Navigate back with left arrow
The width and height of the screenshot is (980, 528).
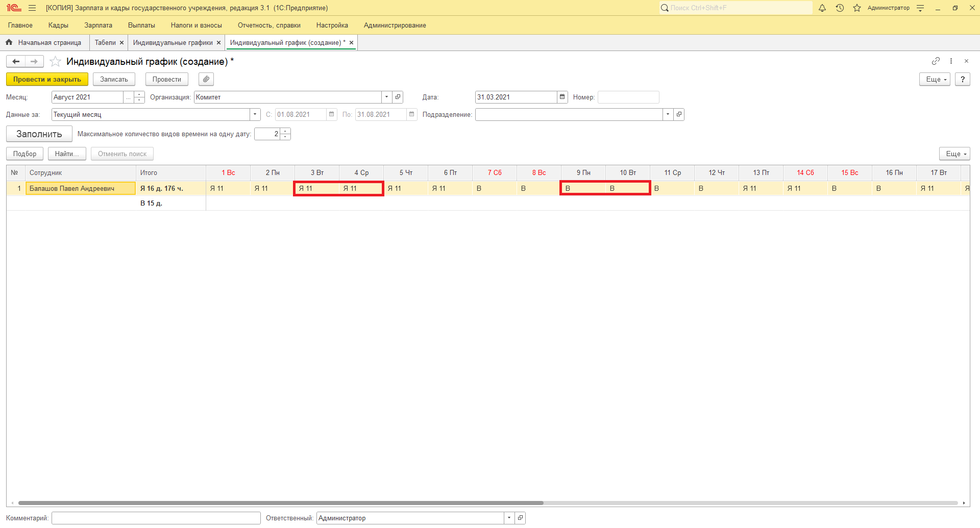[x=16, y=62]
